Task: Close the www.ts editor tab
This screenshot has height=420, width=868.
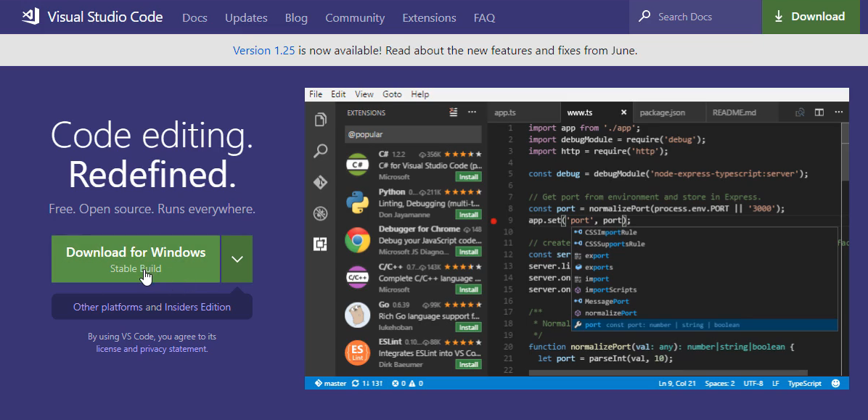Action: tap(623, 112)
